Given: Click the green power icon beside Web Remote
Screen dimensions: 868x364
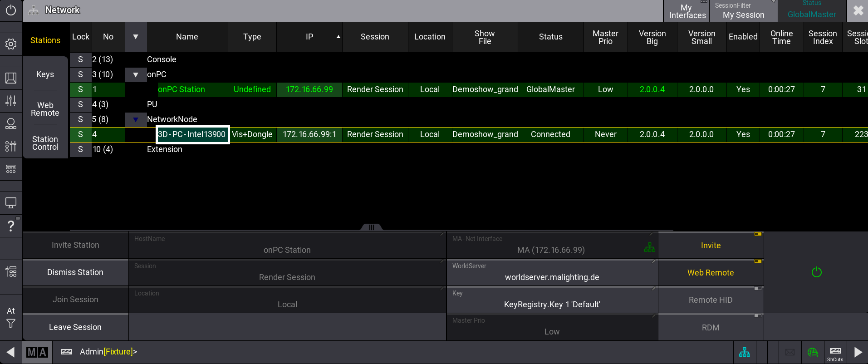Looking at the screenshot, I should coord(816,272).
